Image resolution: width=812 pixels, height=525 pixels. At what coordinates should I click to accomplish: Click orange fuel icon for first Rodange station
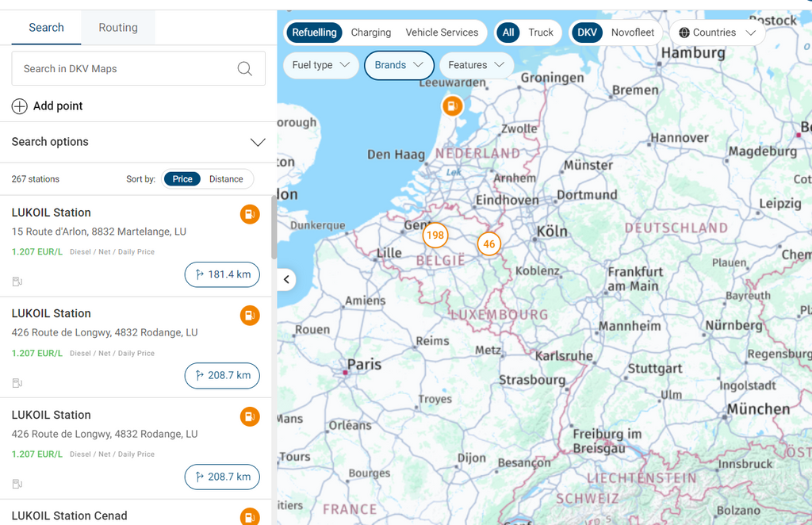(250, 316)
